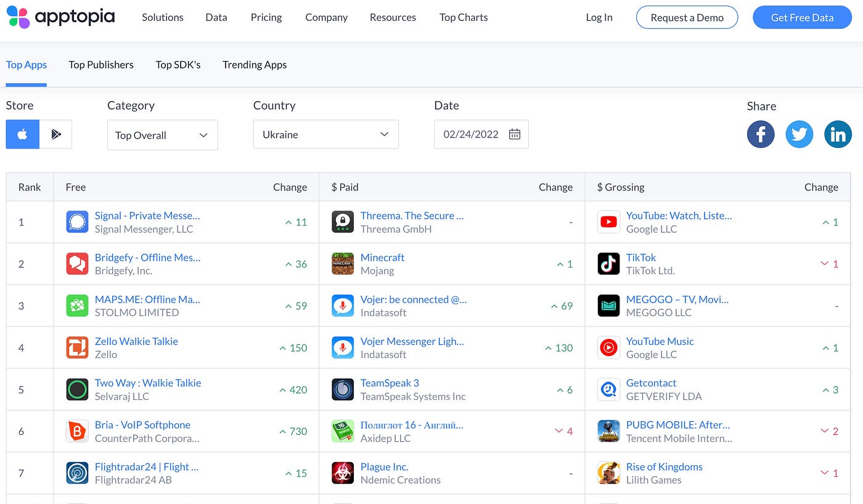The image size is (863, 504).
Task: Open the Flightradar24 | Flight link
Action: pyautogui.click(x=147, y=467)
